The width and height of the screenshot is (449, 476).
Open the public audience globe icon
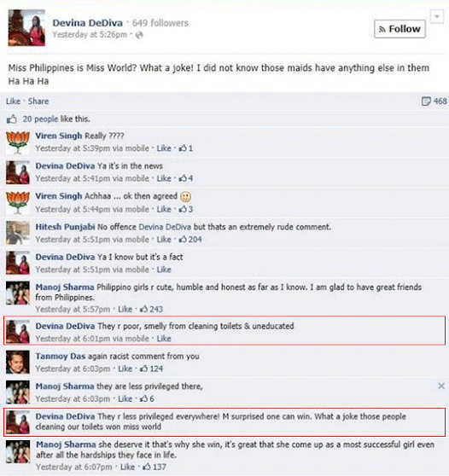pyautogui.click(x=139, y=35)
